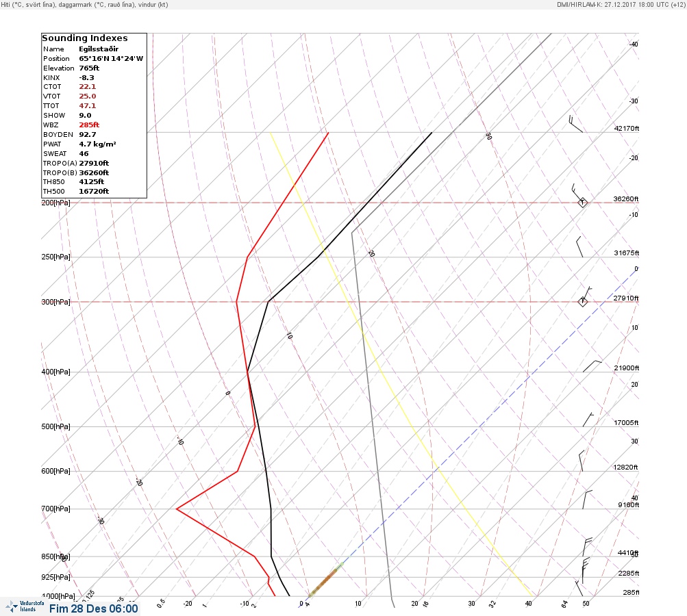The image size is (687, 616).
Task: Click the elevation value "765ft"
Action: [x=89, y=68]
